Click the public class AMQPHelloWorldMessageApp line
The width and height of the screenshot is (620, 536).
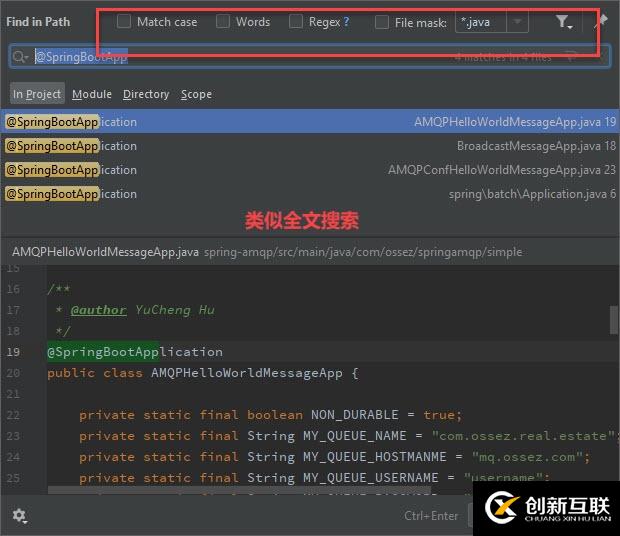(x=203, y=373)
